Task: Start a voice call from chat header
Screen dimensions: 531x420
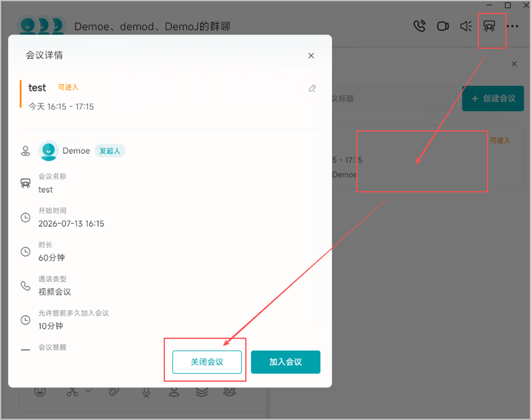Action: [x=419, y=26]
